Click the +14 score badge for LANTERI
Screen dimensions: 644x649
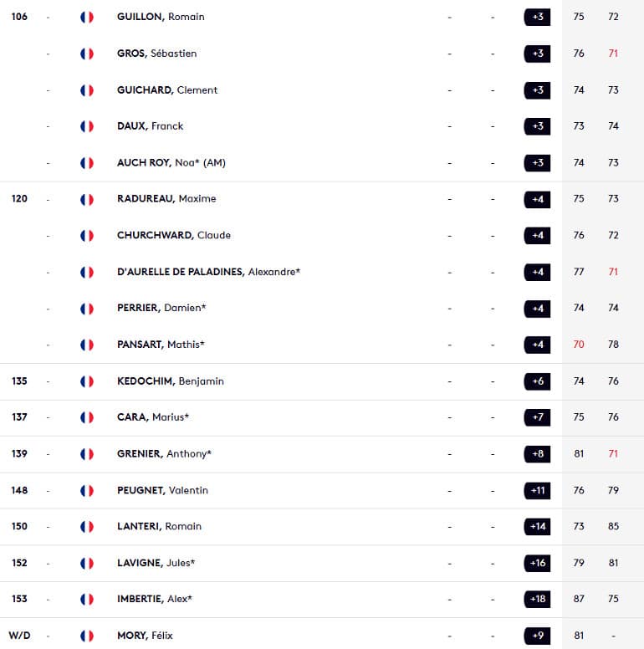click(x=537, y=527)
